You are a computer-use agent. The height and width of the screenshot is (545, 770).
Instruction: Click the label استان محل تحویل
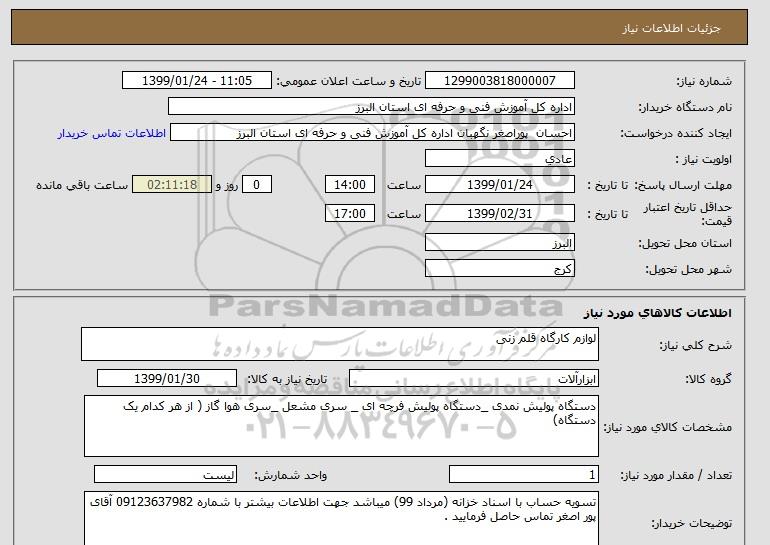(685, 244)
